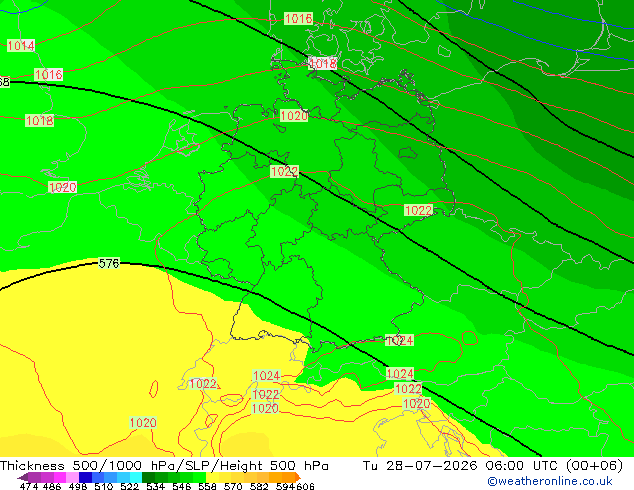634x490 pixels.
Task: Pick the orange arrow tip ending the legend
Action: click(298, 477)
